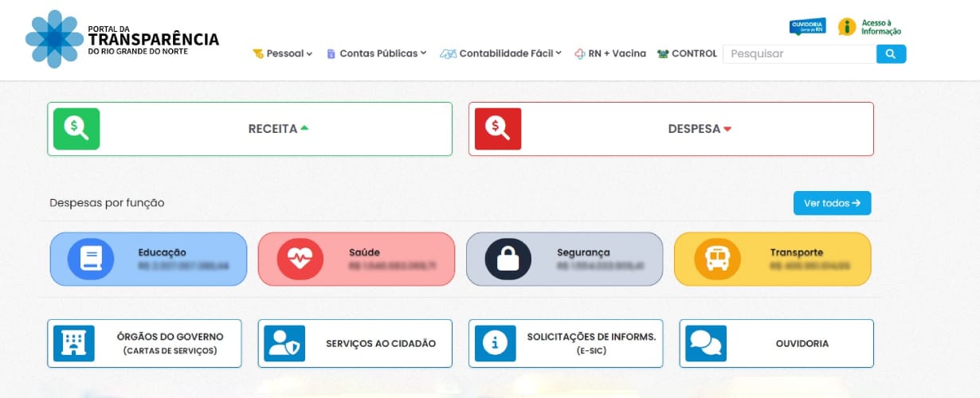Open the Ouvidoria speech bubbles card

776,343
